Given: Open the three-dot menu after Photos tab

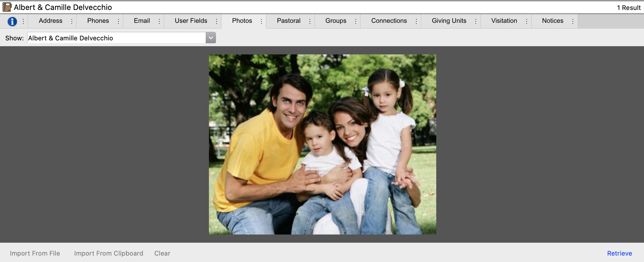Looking at the screenshot, I should point(261,21).
